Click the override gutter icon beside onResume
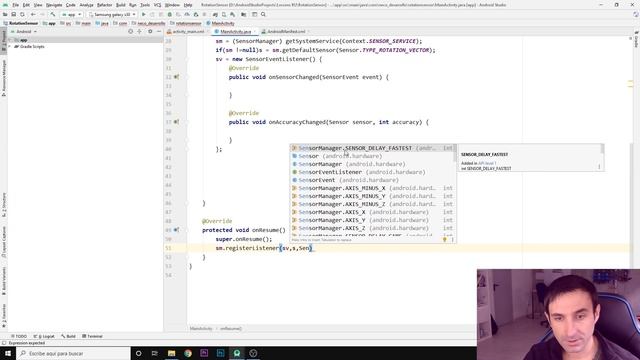The image size is (640, 360). pyautogui.click(x=177, y=230)
